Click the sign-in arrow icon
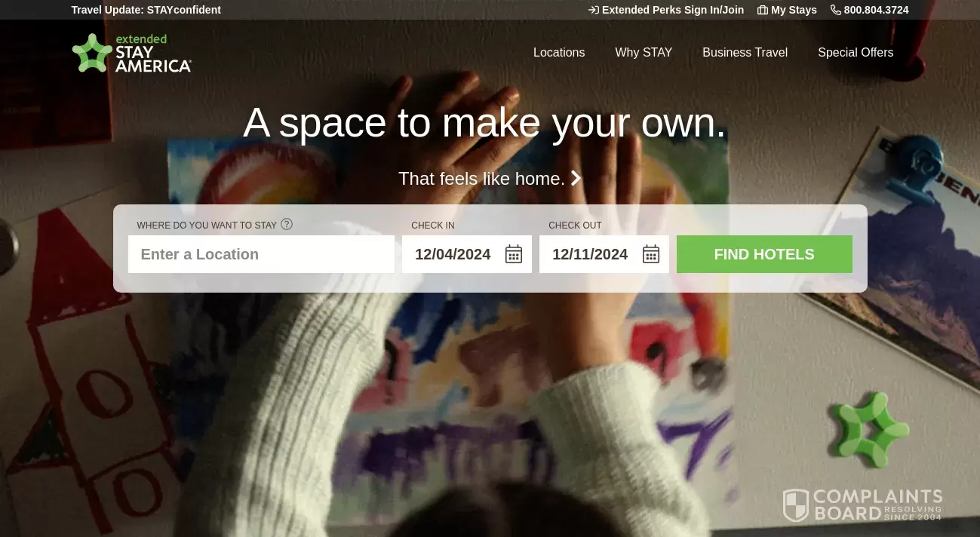The image size is (980, 537). 594,10
